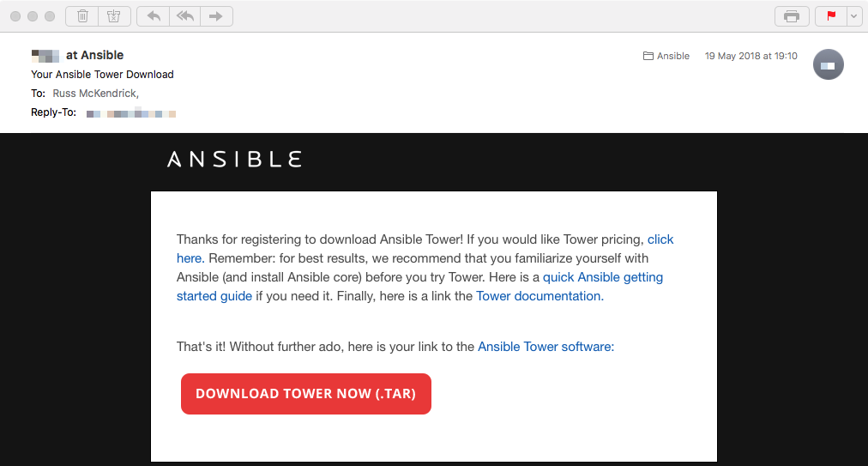868x466 pixels.
Task: Flag the message with the red flag
Action: click(x=831, y=16)
